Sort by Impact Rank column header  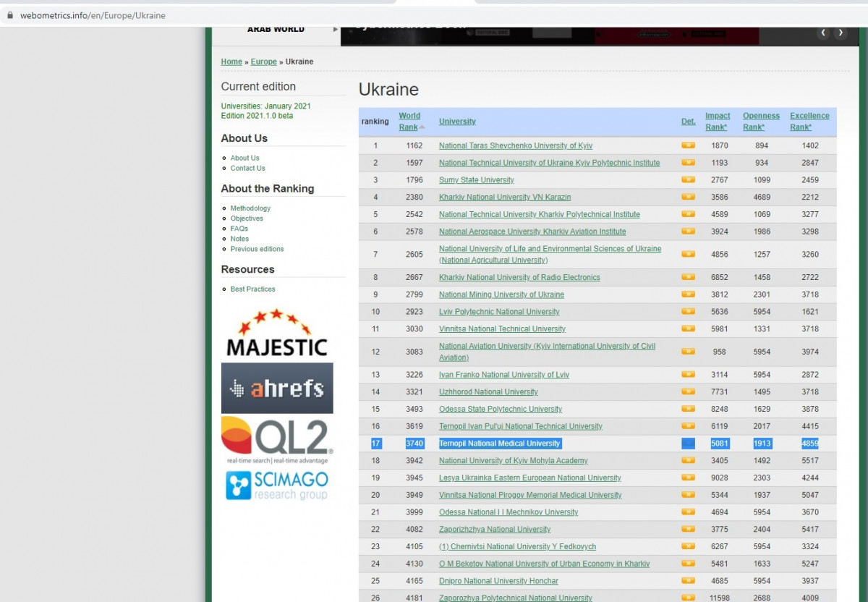[x=718, y=122]
